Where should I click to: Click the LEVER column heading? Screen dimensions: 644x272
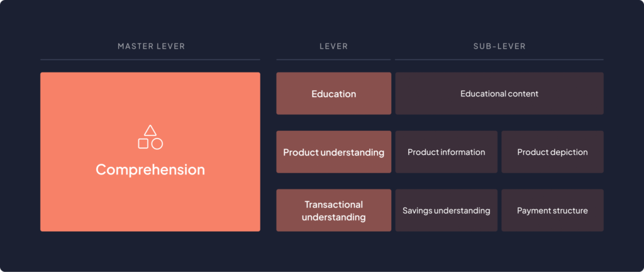tap(333, 47)
